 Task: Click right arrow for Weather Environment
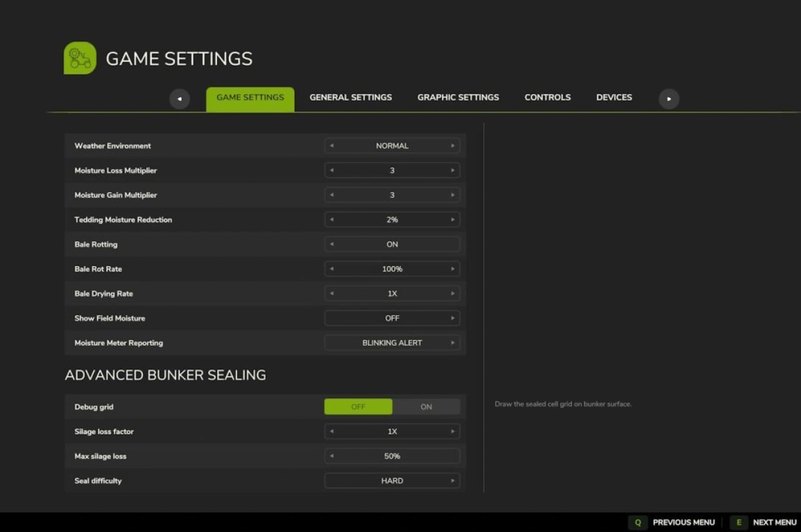tap(452, 146)
